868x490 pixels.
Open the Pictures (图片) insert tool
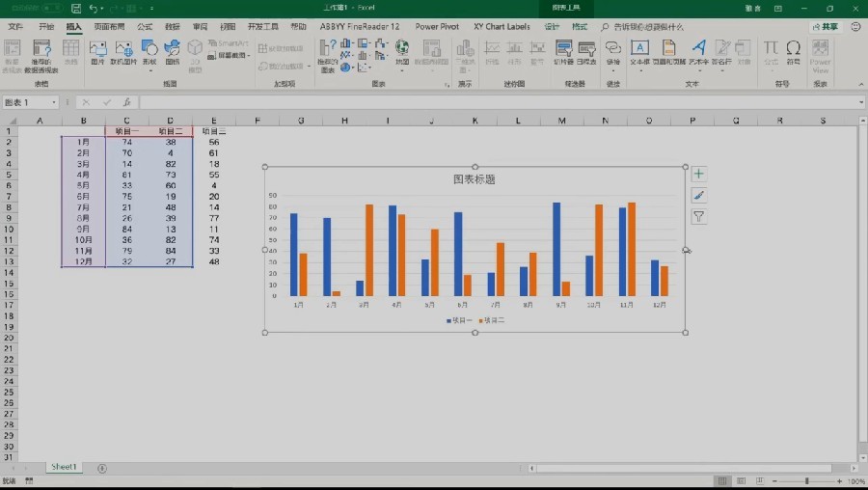tap(97, 53)
